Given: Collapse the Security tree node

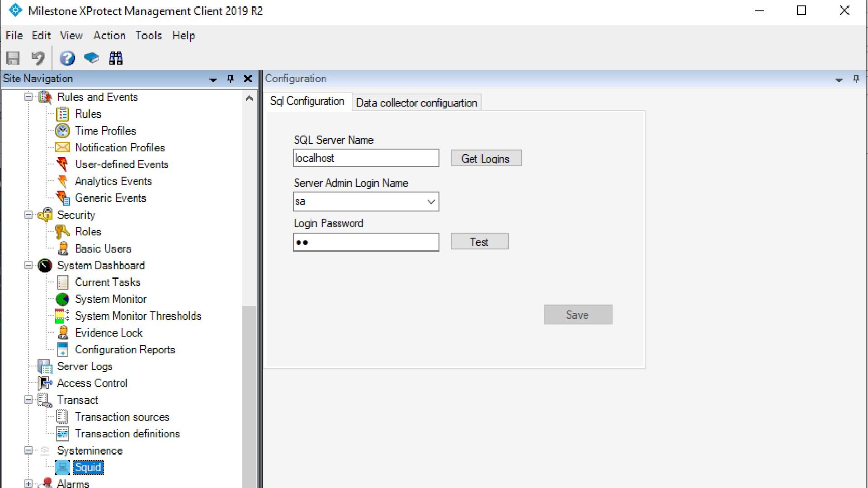Looking at the screenshot, I should click(28, 215).
